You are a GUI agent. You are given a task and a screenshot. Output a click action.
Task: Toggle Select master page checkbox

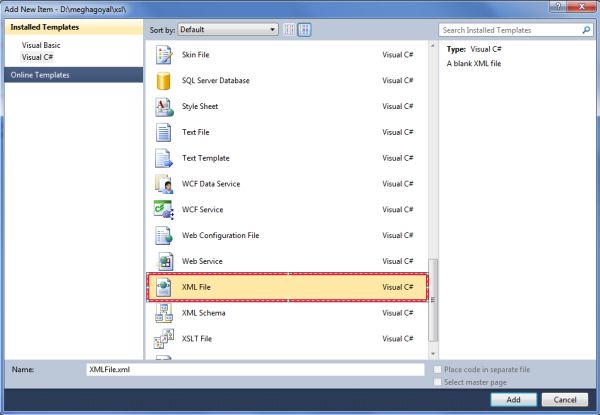click(x=437, y=382)
